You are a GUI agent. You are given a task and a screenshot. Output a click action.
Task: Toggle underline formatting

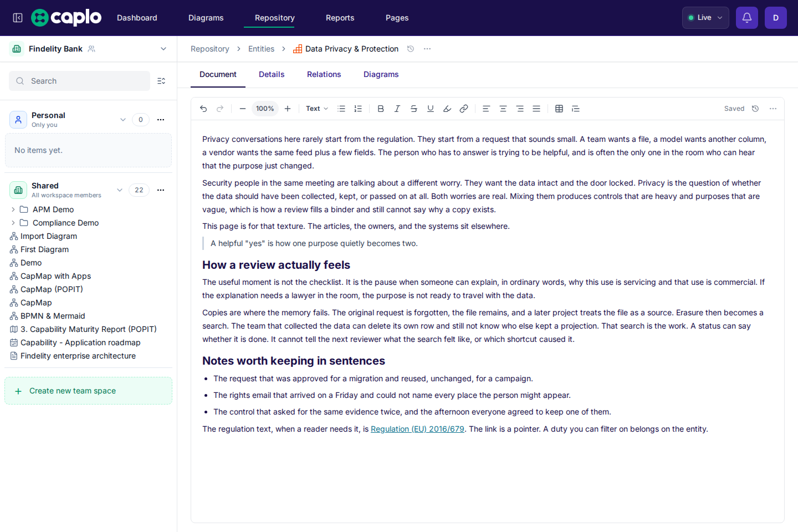coord(431,109)
